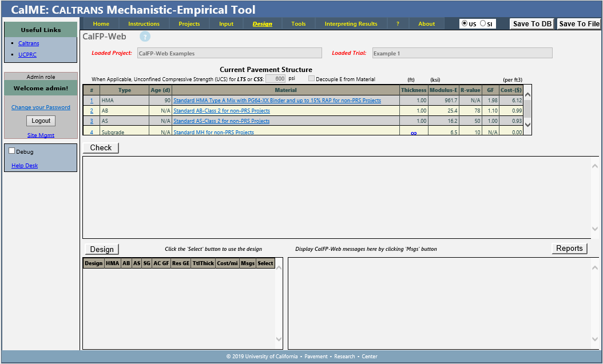Enable the Debug checkbox
Viewport: 603px width, 364px height.
tap(12, 151)
